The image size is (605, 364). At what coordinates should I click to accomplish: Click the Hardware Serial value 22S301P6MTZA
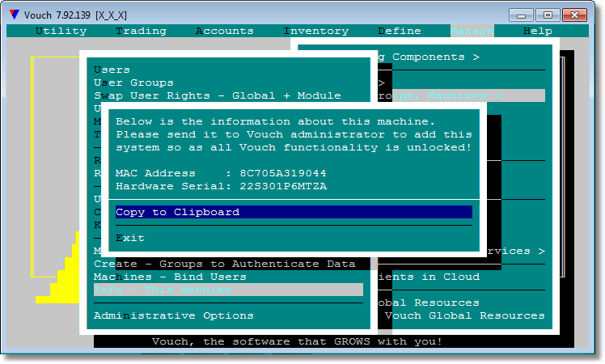[283, 186]
